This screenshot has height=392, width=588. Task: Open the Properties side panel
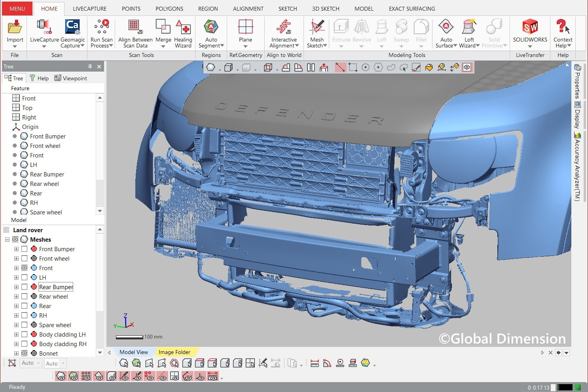577,81
